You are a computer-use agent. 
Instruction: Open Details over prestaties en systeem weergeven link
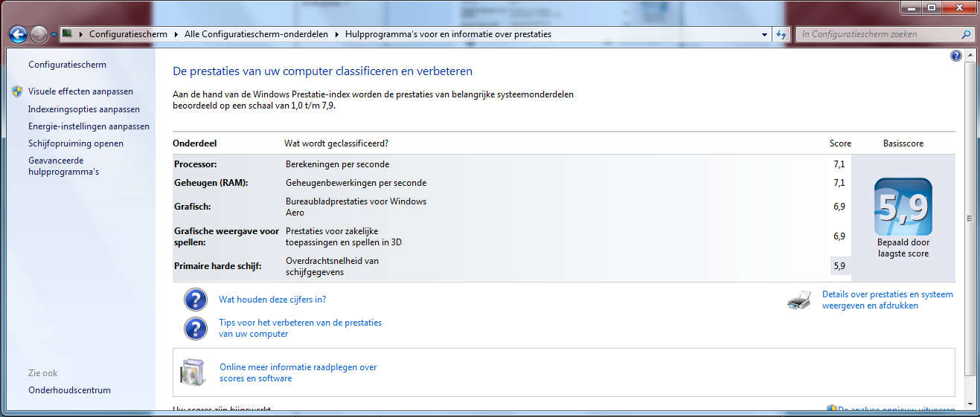887,300
